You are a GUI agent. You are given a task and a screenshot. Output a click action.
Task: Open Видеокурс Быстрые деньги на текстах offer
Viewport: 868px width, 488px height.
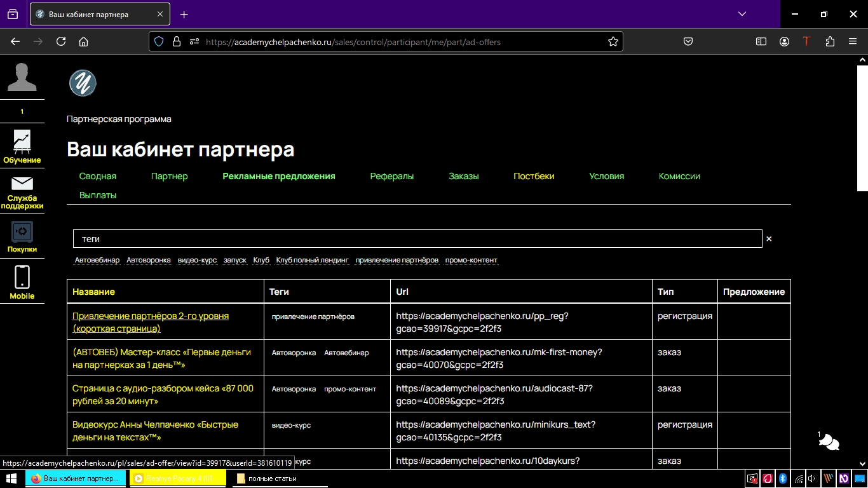pos(155,431)
